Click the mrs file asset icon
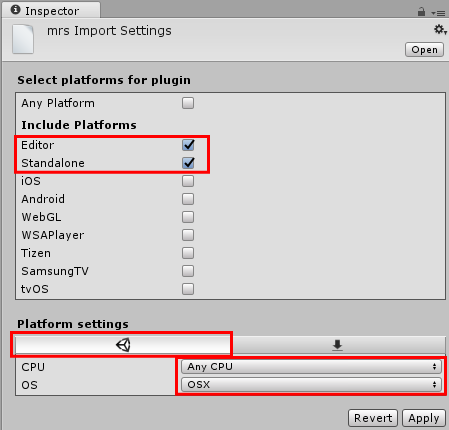Screen dimensions: 449x430 click(x=23, y=39)
